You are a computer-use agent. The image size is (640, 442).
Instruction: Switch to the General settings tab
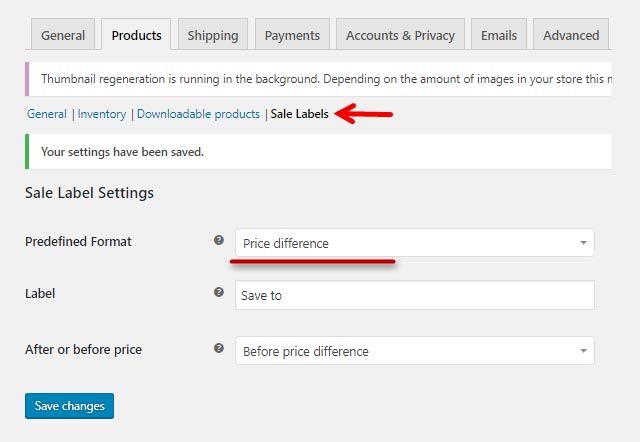click(x=63, y=34)
